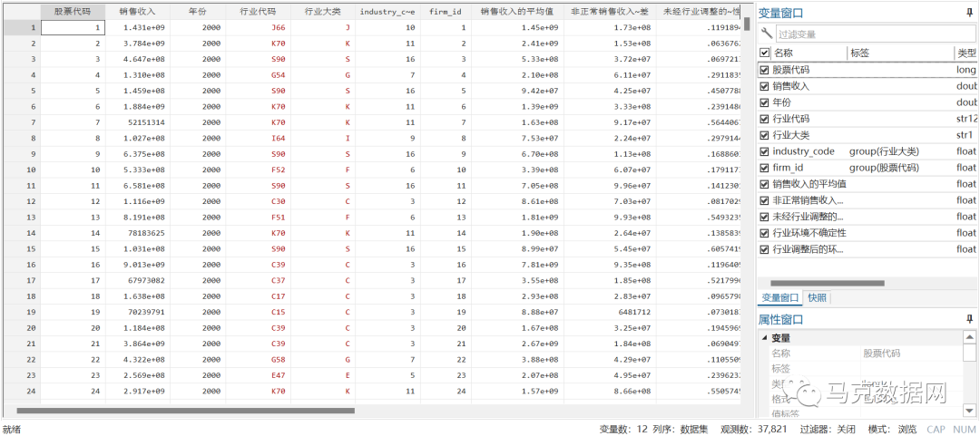Select the 销售收入 column header in the data grid
The height and width of the screenshot is (436, 980).
point(137,11)
